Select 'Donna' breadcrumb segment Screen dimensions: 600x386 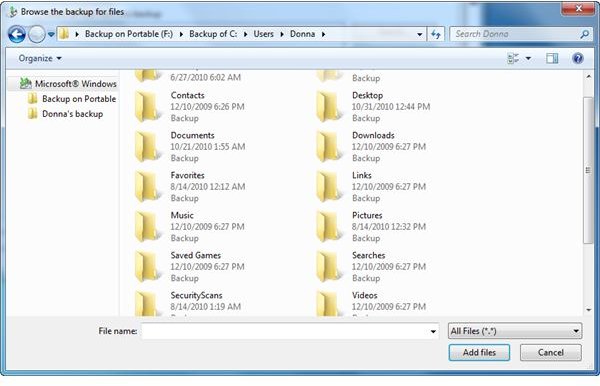(x=302, y=34)
